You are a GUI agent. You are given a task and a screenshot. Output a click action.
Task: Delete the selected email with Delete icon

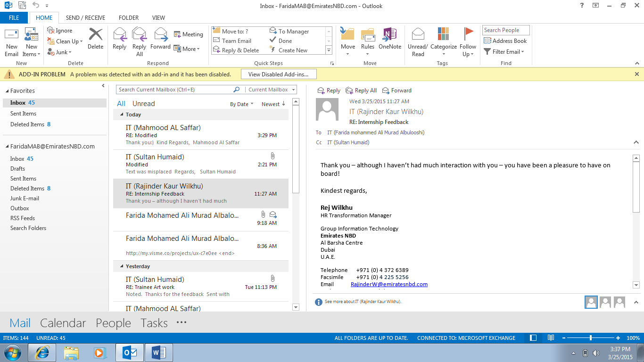(95, 36)
